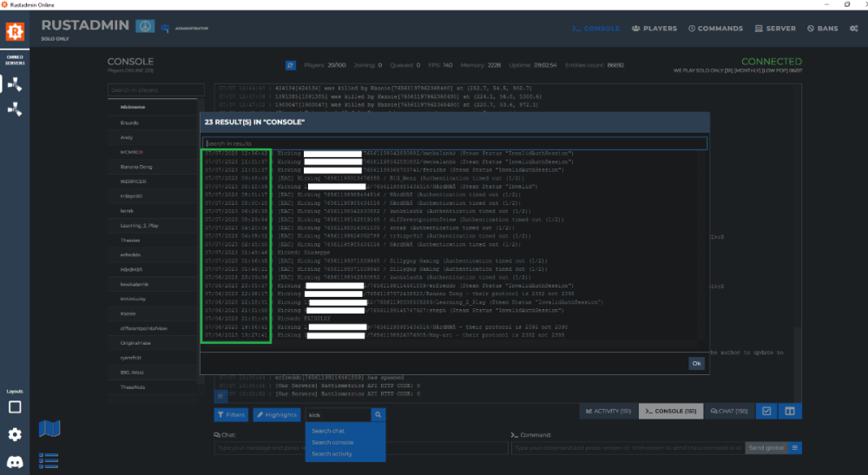Click the blue list icon below the map
868x475 pixels.
(x=49, y=459)
